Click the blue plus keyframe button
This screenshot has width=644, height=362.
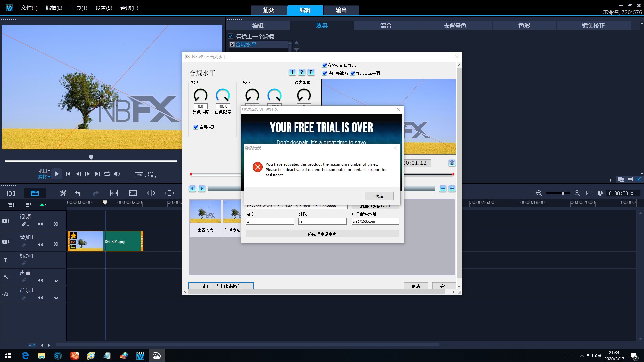(x=452, y=188)
